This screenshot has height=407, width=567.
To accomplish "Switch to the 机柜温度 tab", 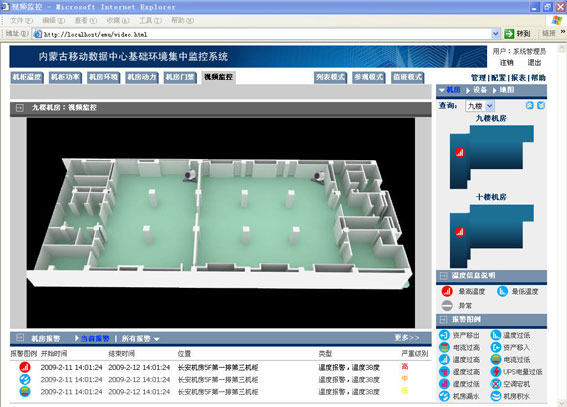I will click(x=27, y=77).
